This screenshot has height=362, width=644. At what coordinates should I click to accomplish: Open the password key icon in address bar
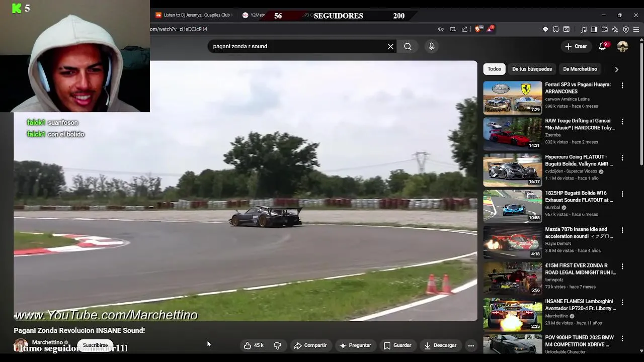pos(441,29)
